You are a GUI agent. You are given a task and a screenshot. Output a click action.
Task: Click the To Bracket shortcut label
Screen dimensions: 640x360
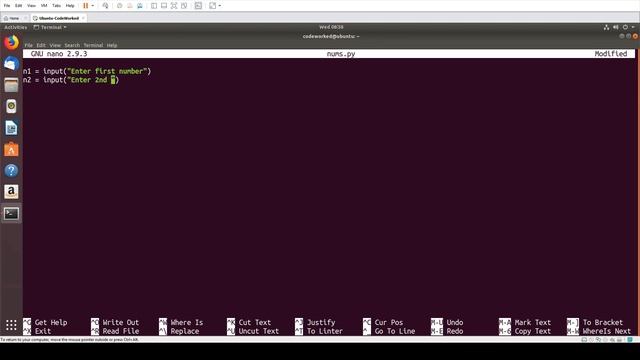(x=603, y=322)
